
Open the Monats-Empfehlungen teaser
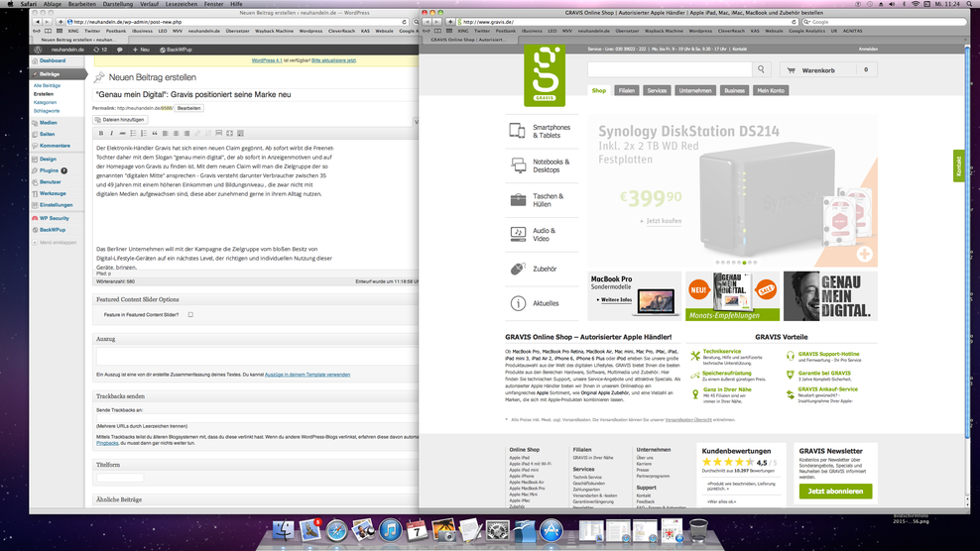[732, 296]
